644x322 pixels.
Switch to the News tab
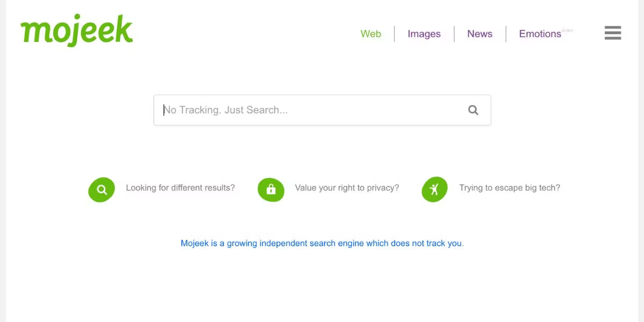point(479,34)
